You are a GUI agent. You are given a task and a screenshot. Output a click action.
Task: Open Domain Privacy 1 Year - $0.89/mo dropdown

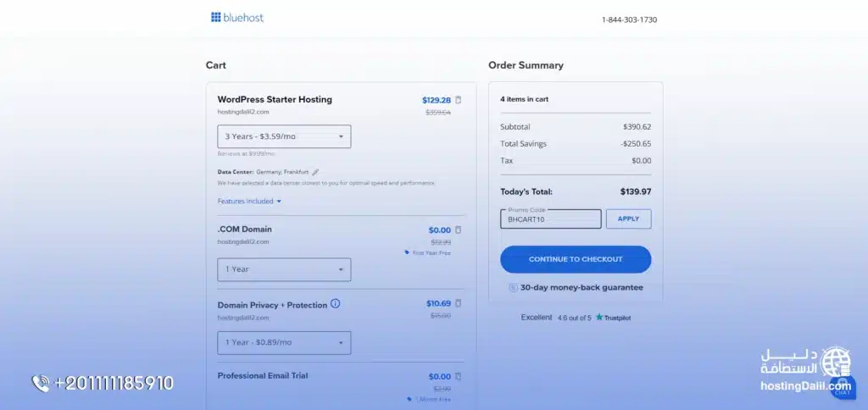click(284, 342)
